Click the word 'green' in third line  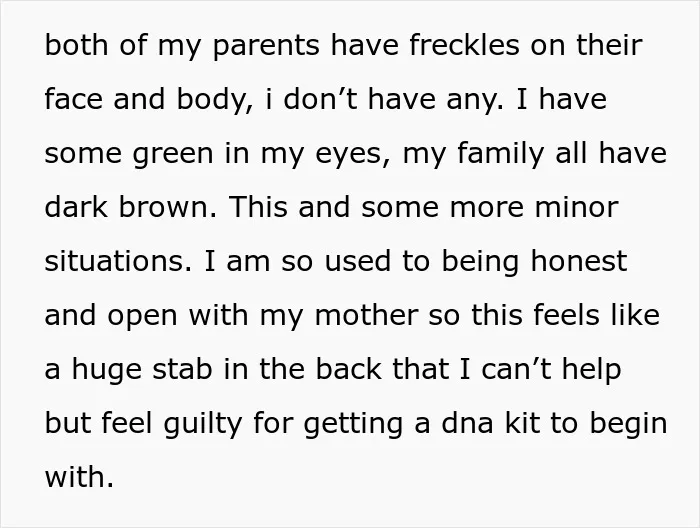point(173,155)
